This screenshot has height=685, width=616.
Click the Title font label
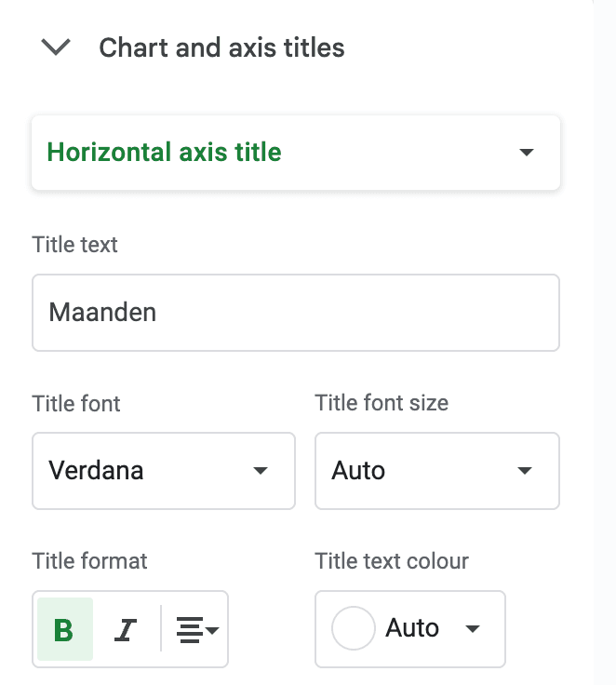pos(76,403)
